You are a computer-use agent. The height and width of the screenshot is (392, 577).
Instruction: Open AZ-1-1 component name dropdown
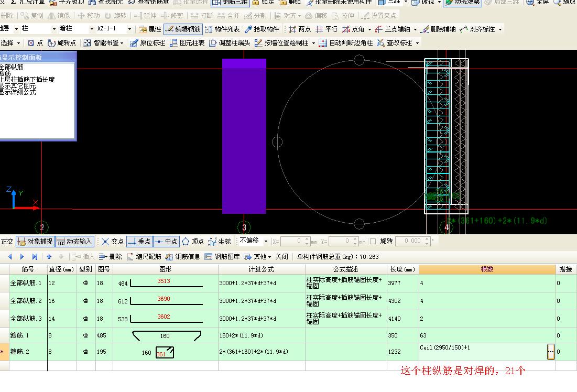[129, 29]
